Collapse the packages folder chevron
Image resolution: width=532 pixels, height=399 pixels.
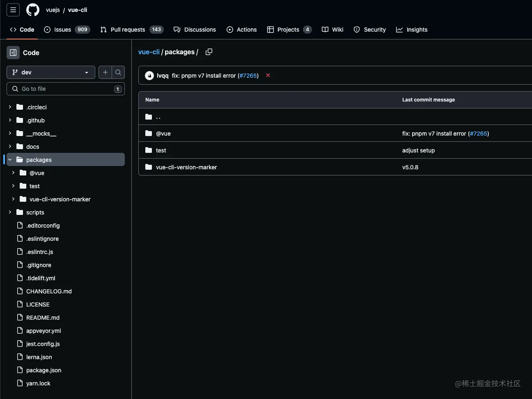point(10,159)
